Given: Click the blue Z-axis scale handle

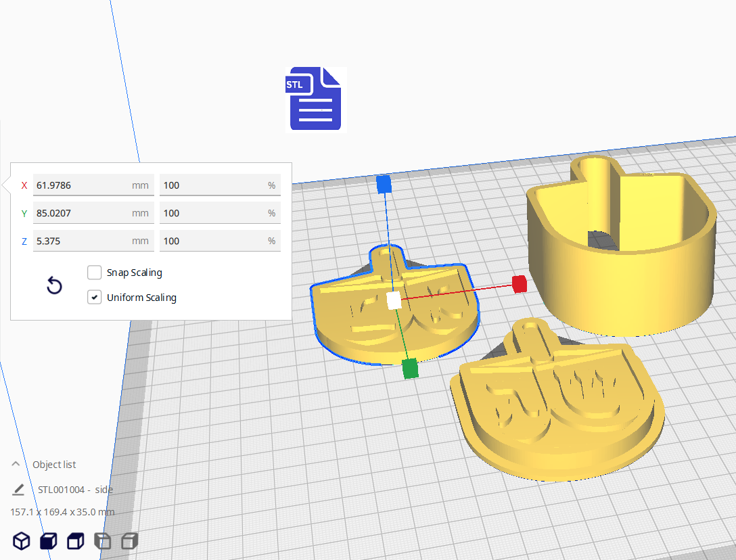Looking at the screenshot, I should [384, 184].
